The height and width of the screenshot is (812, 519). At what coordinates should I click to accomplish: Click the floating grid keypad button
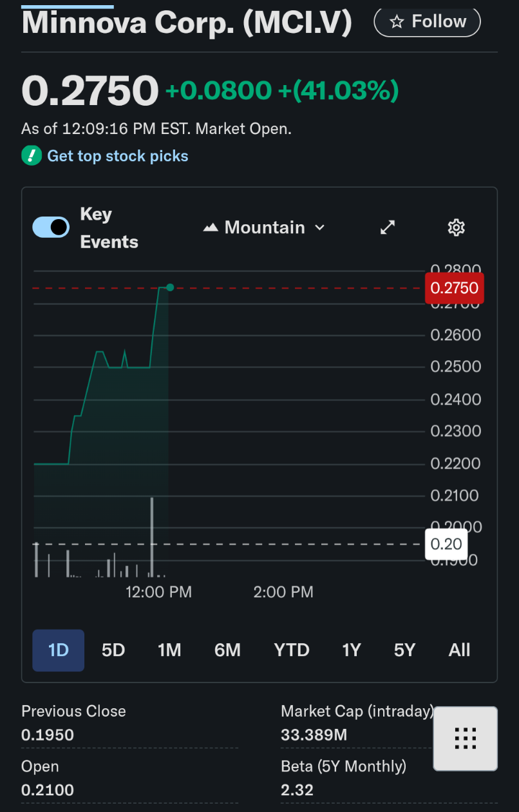coord(465,739)
